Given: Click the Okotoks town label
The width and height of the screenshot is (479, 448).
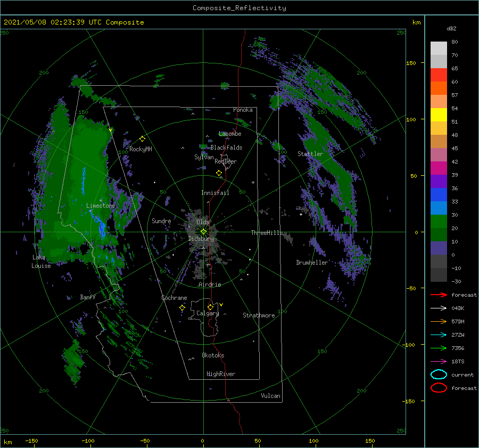Looking at the screenshot, I should [213, 355].
